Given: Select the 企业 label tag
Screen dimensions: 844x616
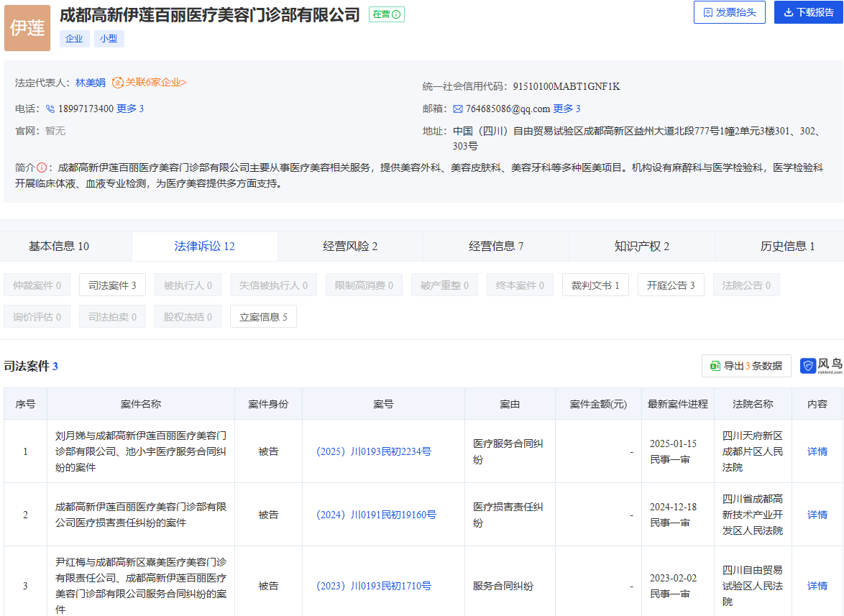Looking at the screenshot, I should coord(74,38).
